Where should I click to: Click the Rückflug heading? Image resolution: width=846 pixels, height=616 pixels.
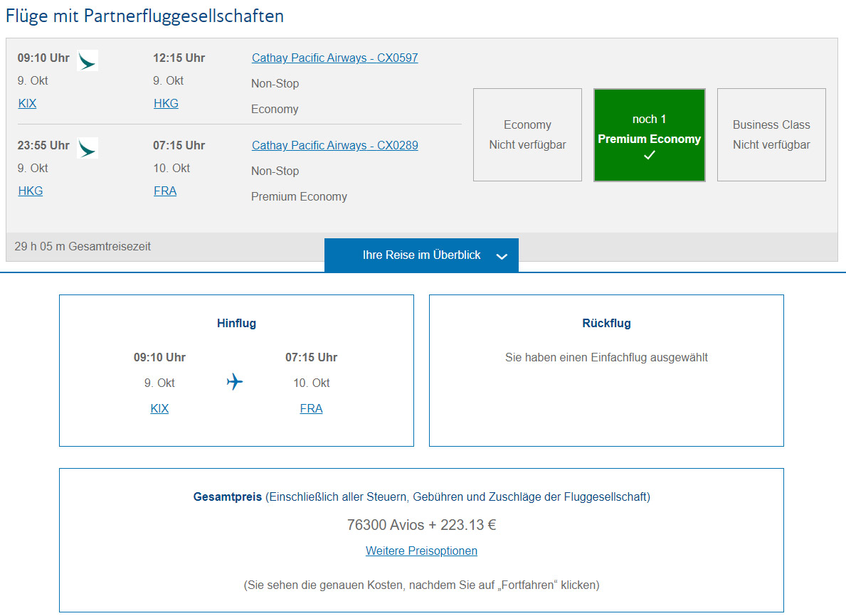pyautogui.click(x=606, y=323)
